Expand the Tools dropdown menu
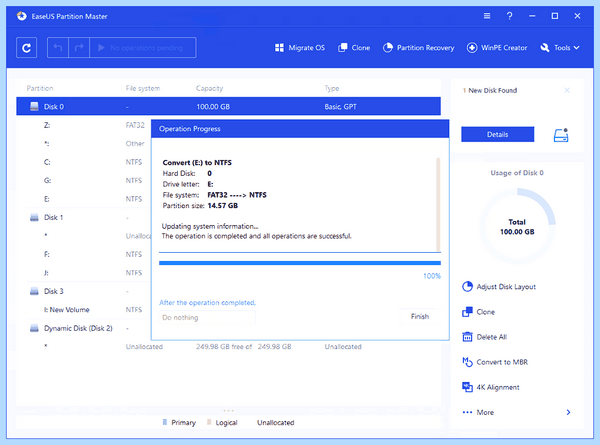 coord(560,48)
